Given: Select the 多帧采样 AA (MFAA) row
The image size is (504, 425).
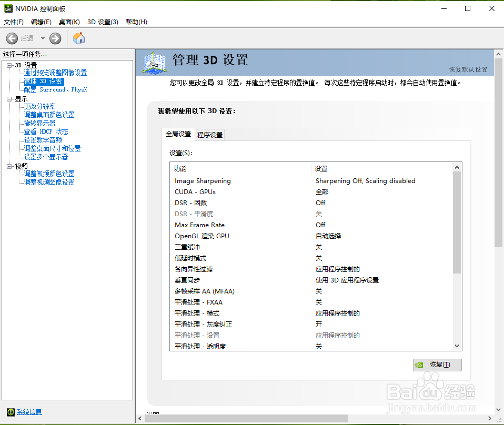Looking at the screenshot, I should tap(311, 291).
